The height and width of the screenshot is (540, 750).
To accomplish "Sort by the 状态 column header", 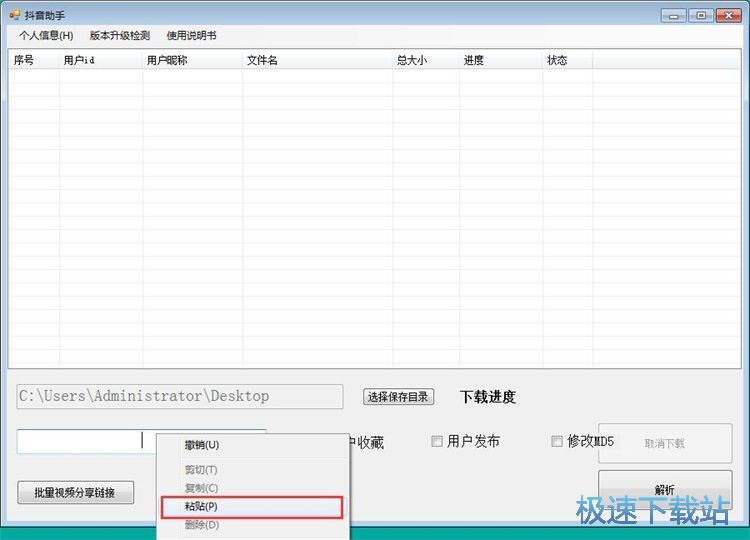I will pos(568,60).
